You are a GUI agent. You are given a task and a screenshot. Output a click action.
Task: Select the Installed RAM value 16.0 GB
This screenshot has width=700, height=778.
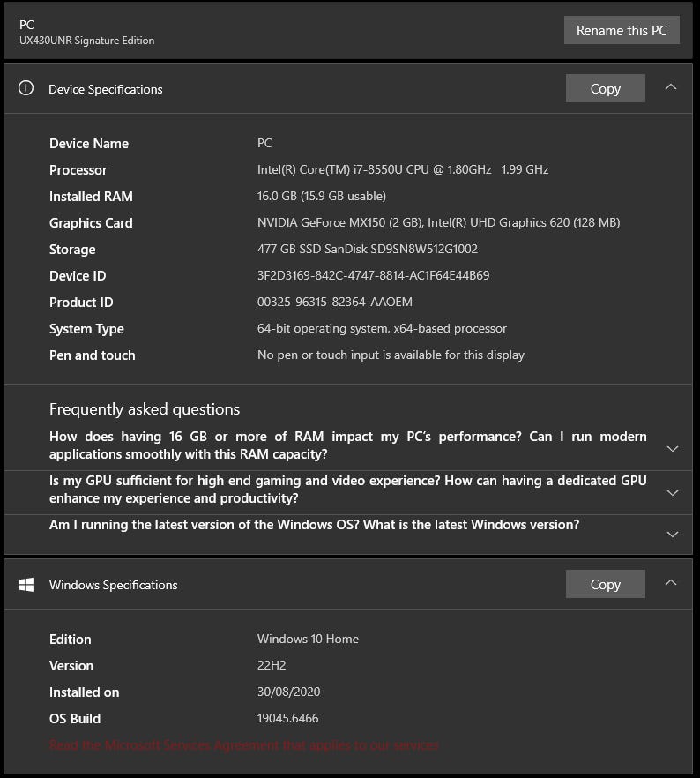click(x=321, y=196)
